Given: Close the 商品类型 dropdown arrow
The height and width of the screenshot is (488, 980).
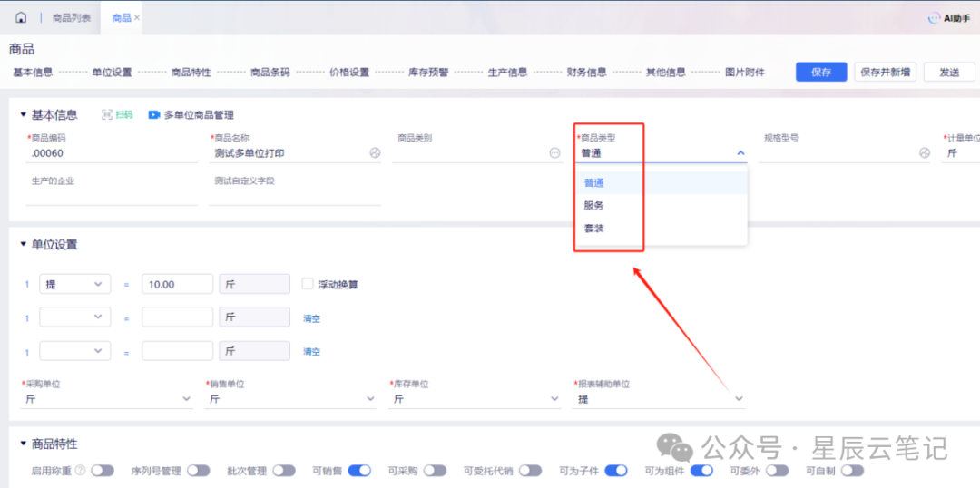Looking at the screenshot, I should pyautogui.click(x=740, y=153).
